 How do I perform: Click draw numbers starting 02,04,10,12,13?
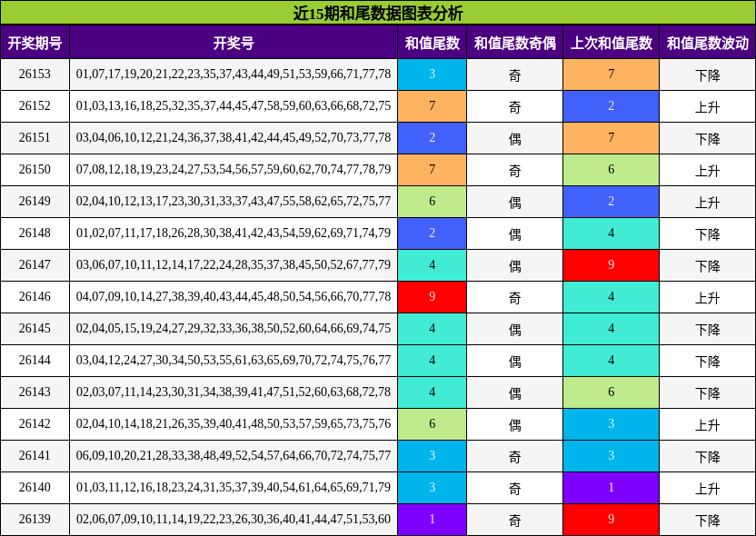234,202
